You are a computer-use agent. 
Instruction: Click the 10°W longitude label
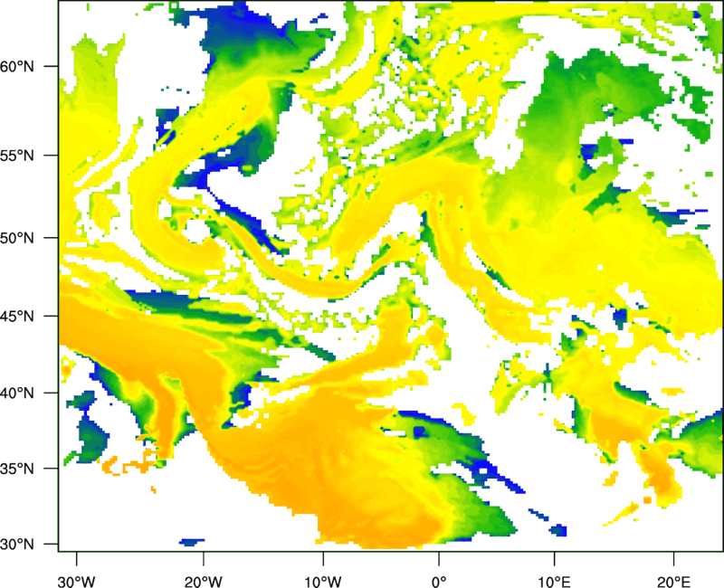(322, 582)
